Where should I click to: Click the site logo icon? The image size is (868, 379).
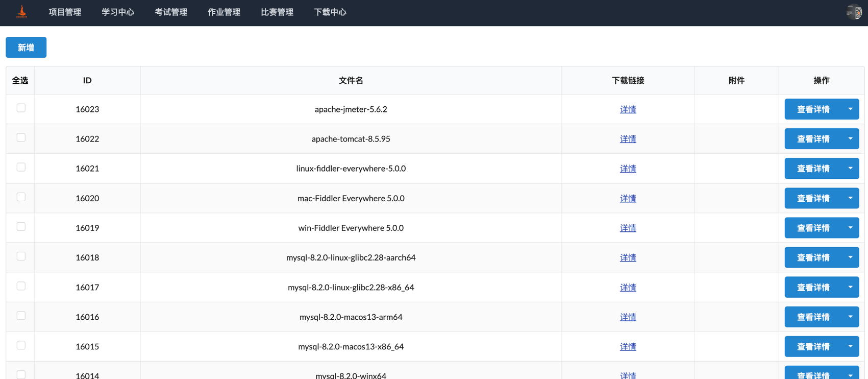[x=21, y=12]
